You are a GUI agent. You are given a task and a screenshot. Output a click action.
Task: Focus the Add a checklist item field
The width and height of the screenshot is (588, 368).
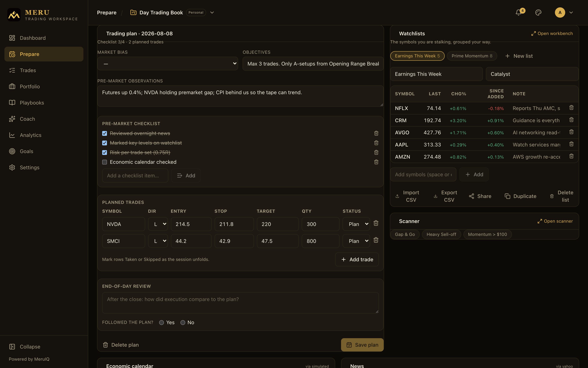135,176
